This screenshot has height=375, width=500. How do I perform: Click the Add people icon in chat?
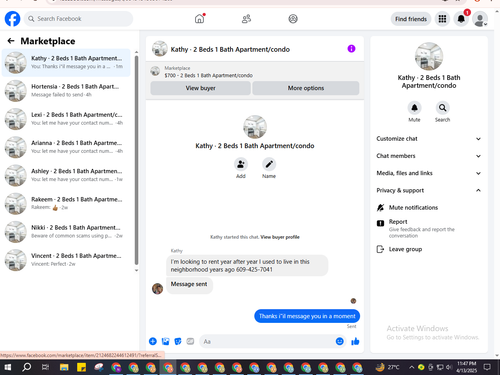coord(241,164)
